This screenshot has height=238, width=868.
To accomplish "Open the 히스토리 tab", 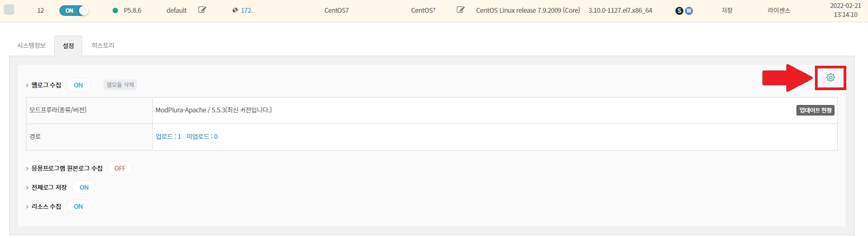I will (103, 46).
